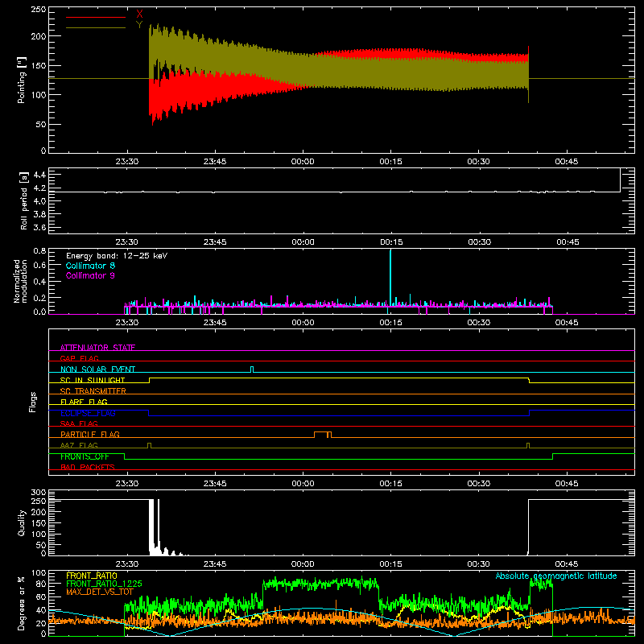Click the 00:15 tick under the modulation plot
Viewport: 644px width, 644px height.
390,323
